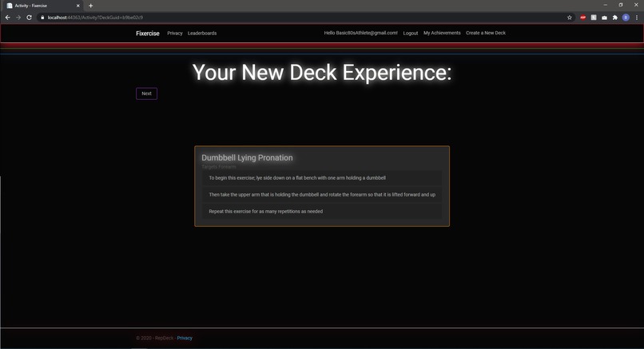Bookmark this page with the star icon
This screenshot has height=349, width=644.
point(569,18)
